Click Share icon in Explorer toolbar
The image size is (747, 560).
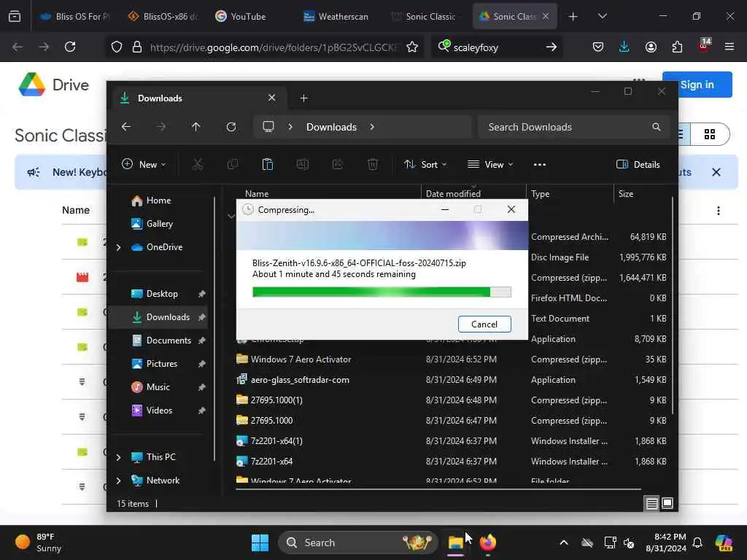[x=338, y=165]
